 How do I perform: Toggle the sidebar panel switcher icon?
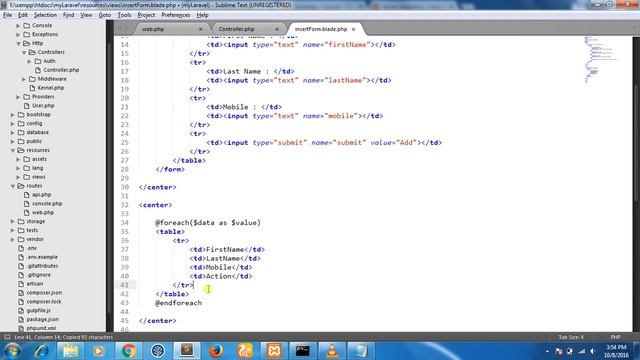7,337
